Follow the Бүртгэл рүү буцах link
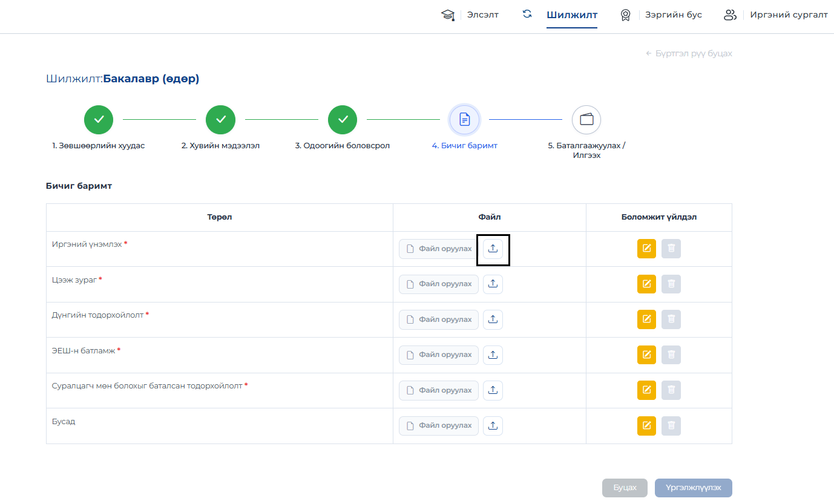Screen dimensions: 834x504 [689, 54]
